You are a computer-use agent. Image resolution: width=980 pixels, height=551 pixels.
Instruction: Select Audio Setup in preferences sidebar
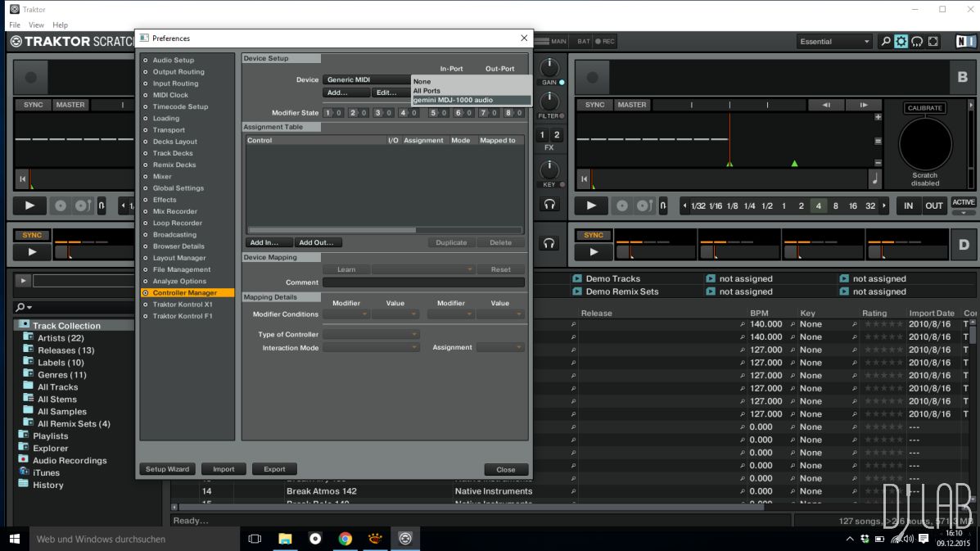[173, 60]
